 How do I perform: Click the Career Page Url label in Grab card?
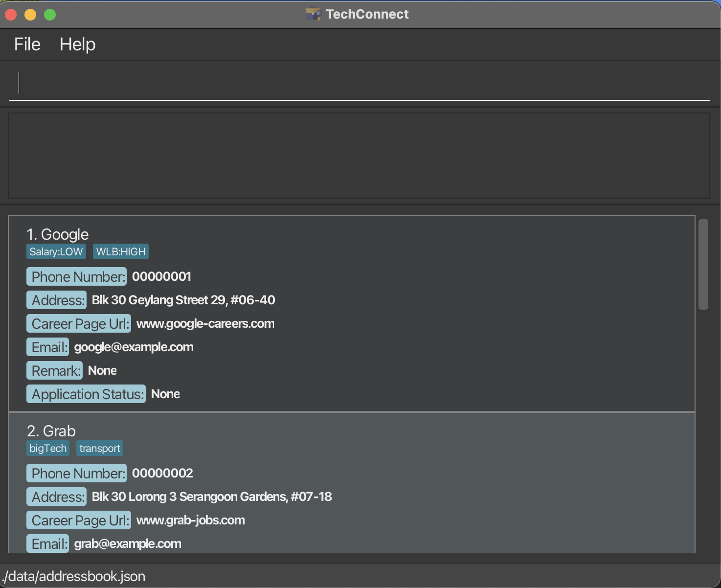click(x=79, y=520)
